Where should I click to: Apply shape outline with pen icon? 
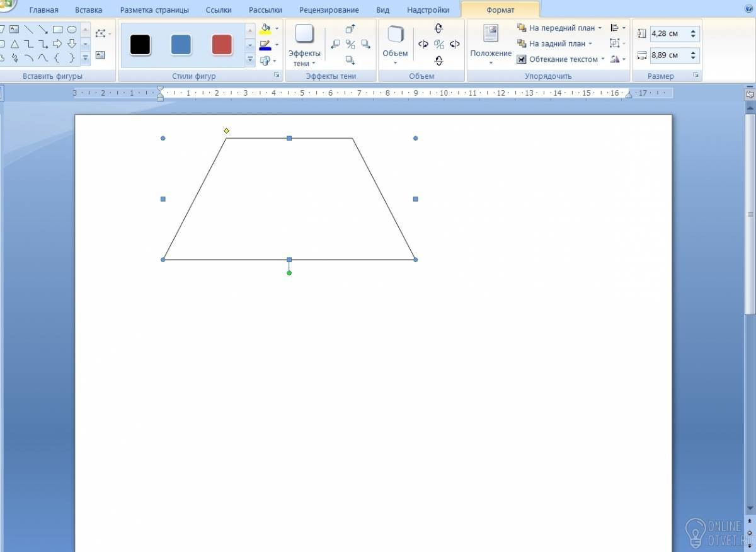tap(265, 45)
